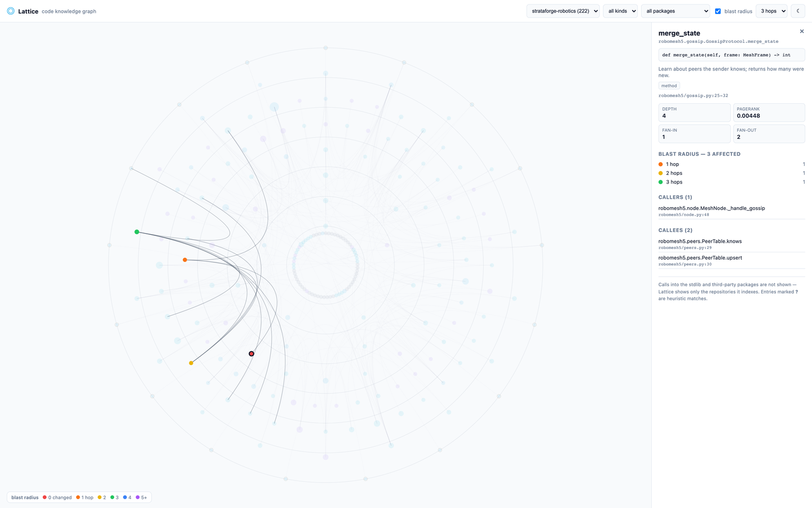Click the method kind tag
Image resolution: width=812 pixels, height=508 pixels.
669,86
